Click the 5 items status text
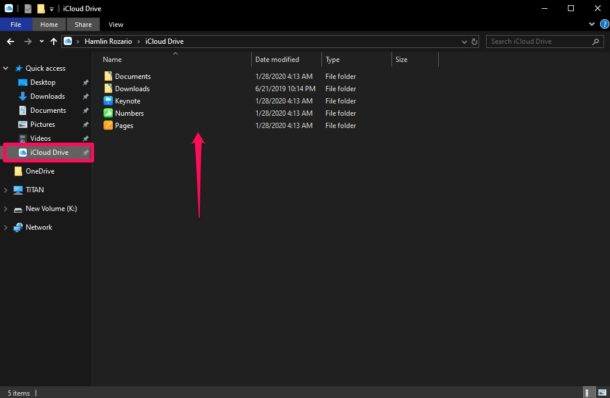610x398 pixels. pyautogui.click(x=18, y=393)
